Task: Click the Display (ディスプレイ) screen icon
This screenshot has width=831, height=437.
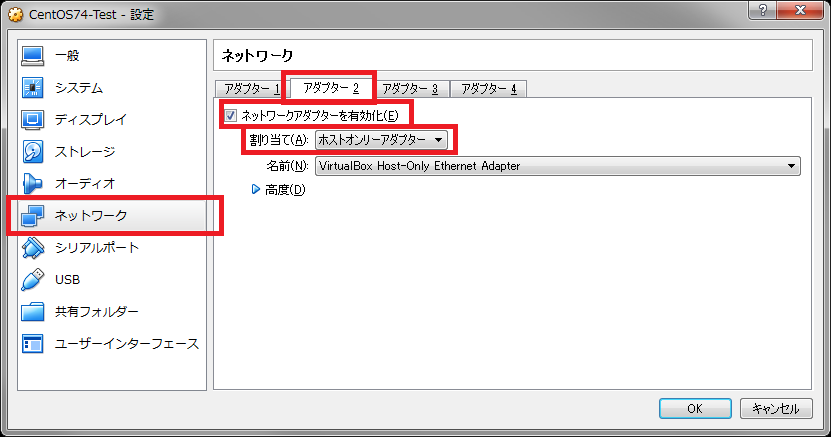Action: pos(32,120)
